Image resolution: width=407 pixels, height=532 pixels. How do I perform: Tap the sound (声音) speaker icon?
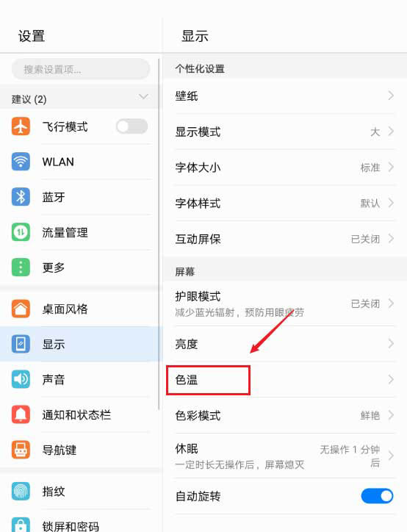pos(21,379)
